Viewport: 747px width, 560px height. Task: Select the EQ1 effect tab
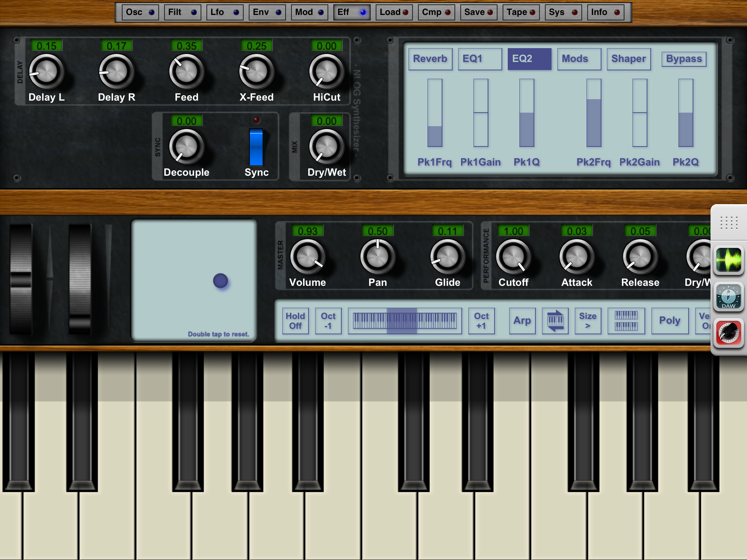tap(480, 59)
